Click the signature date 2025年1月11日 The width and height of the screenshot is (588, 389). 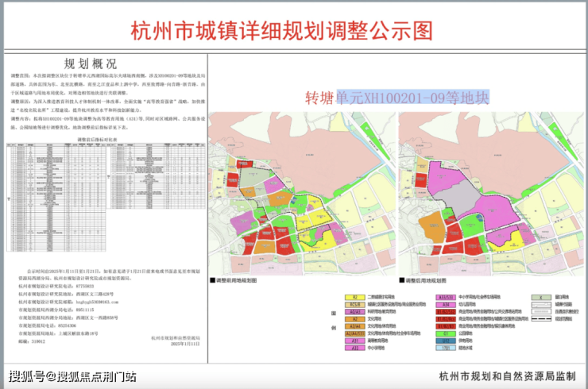pos(185,344)
